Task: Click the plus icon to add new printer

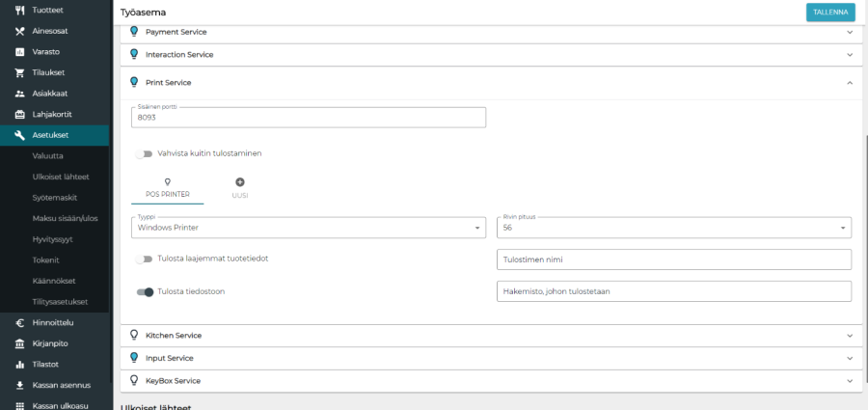Action: tap(240, 182)
